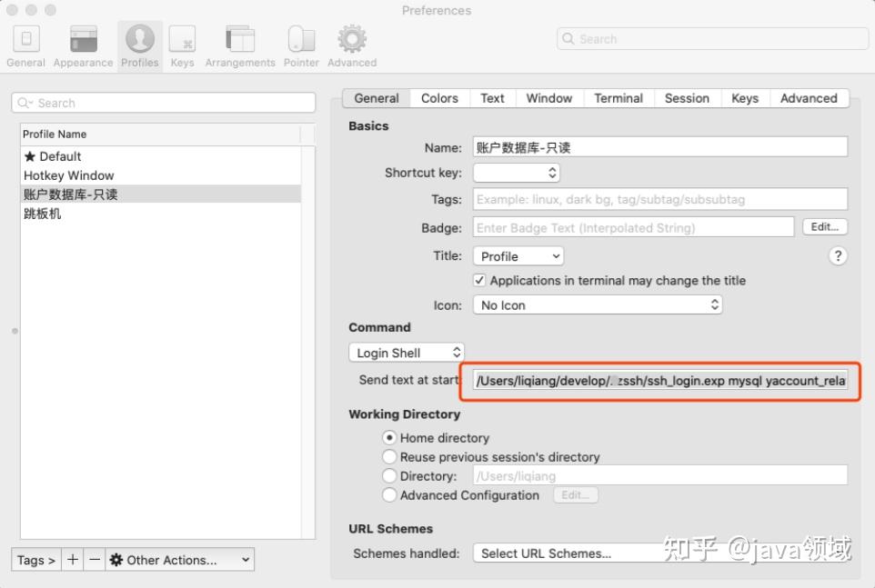Select the Reuse previous session's directory option
The image size is (875, 588).
[x=389, y=457]
